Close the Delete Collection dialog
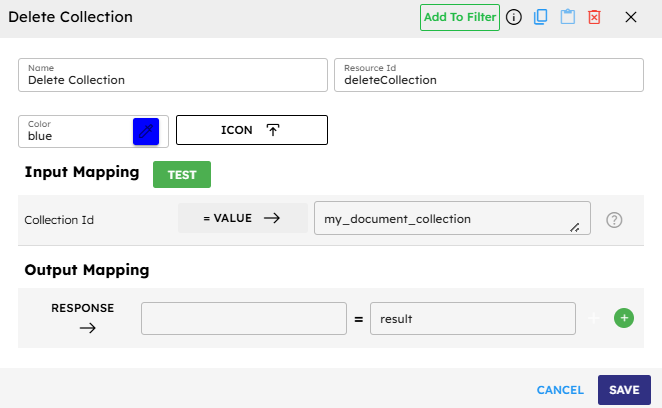Image resolution: width=662 pixels, height=408 pixels. 631,17
